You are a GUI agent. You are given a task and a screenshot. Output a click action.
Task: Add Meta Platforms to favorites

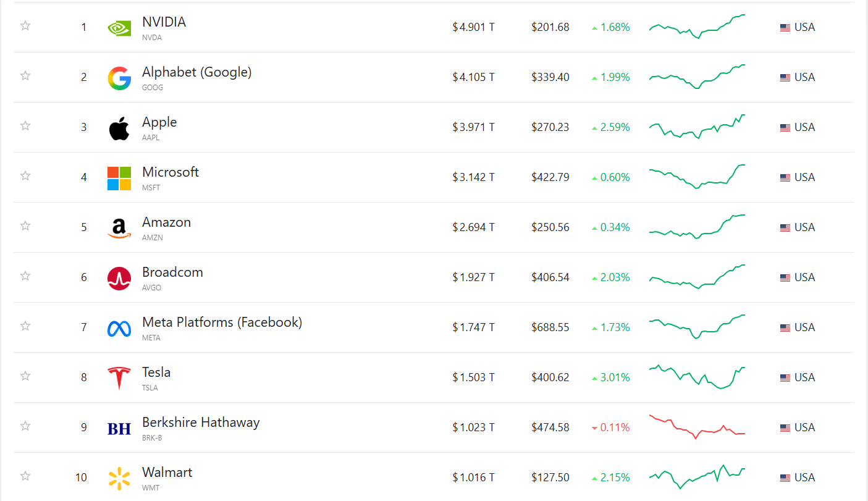pos(25,326)
